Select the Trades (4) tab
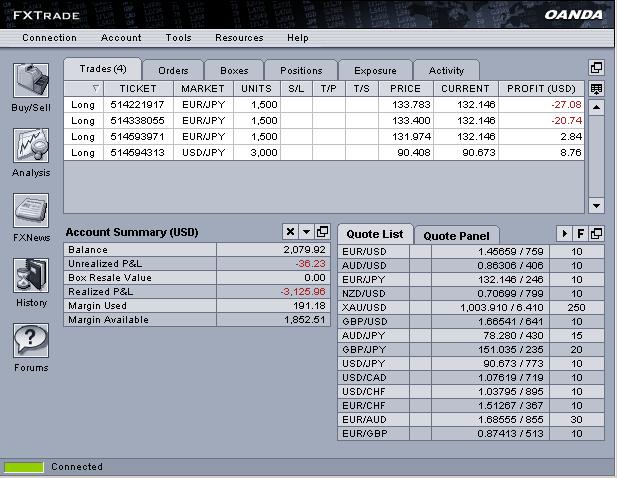This screenshot has width=617, height=478. tap(103, 69)
